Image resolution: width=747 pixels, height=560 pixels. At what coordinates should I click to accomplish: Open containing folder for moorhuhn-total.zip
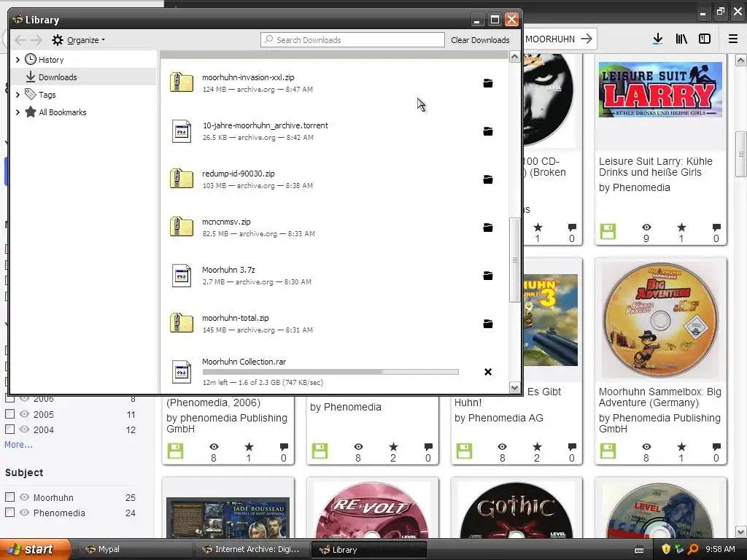[x=488, y=324]
